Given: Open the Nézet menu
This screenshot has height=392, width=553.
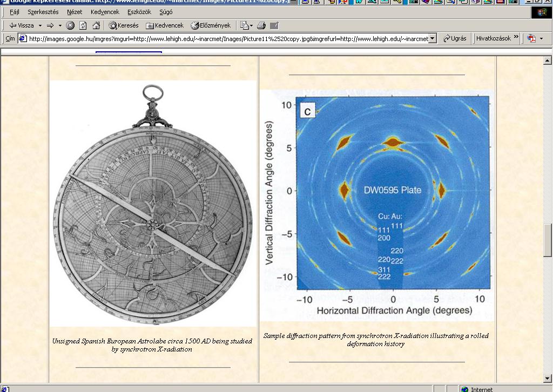Looking at the screenshot, I should click(75, 12).
